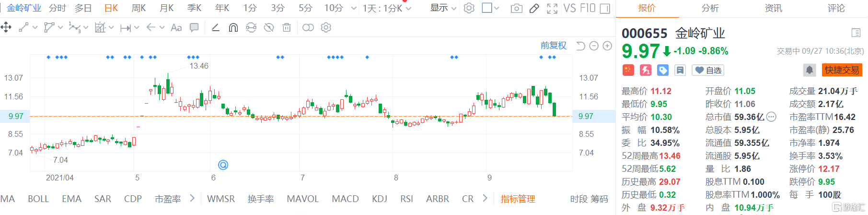Image resolution: width=868 pixels, height=215 pixels.
Task: Select the Fibonacci/Gann grid tool
Action: pyautogui.click(x=100, y=28)
